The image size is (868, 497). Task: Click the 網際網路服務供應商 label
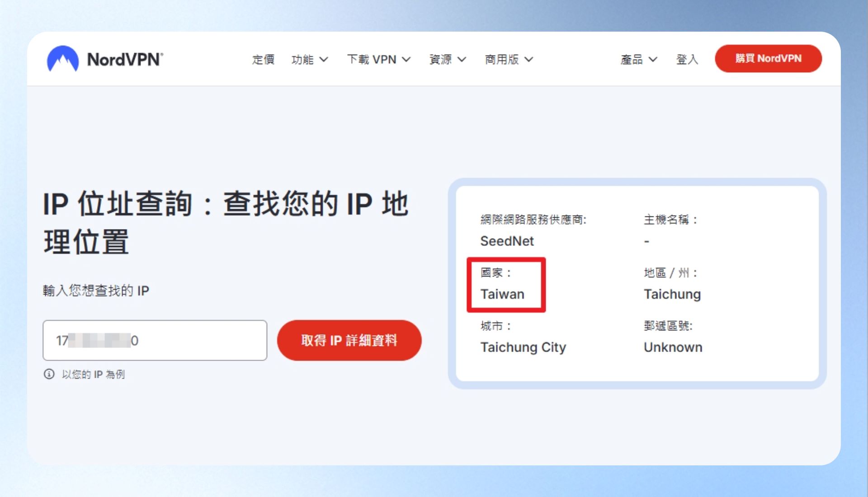pos(533,220)
